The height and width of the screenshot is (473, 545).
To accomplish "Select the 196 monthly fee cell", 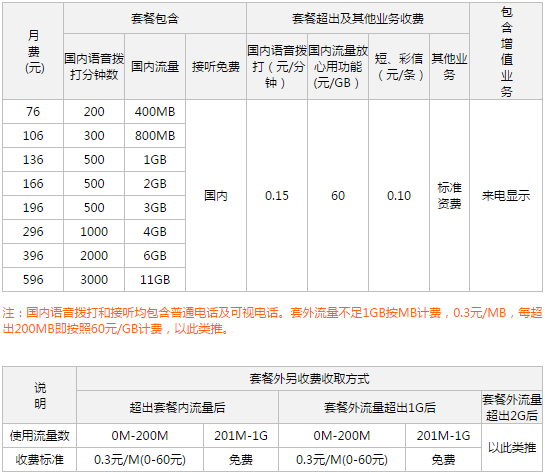I will click(x=33, y=207).
